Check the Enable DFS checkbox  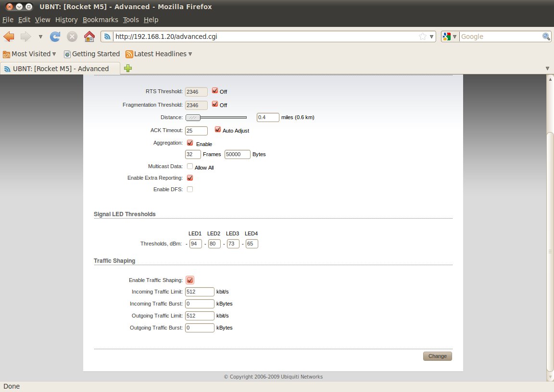[x=190, y=189]
